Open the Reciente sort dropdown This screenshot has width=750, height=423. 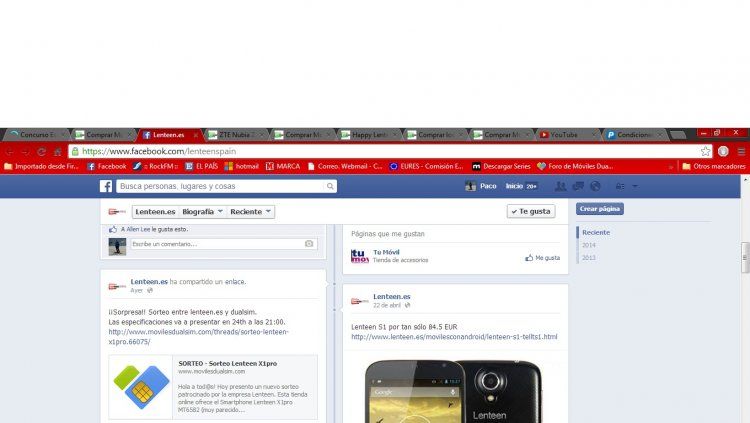click(251, 212)
